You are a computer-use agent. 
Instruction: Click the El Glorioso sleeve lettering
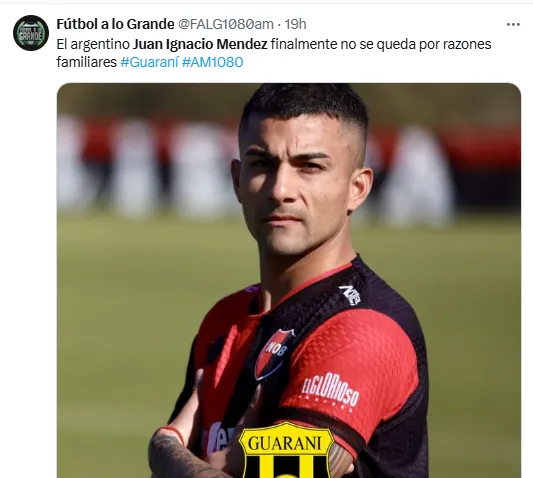330,390
